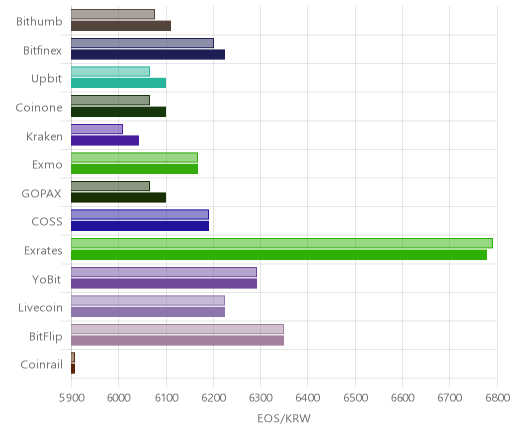512x436 pixels.
Task: Click the Exrates dark green bar
Action: pyautogui.click(x=279, y=255)
